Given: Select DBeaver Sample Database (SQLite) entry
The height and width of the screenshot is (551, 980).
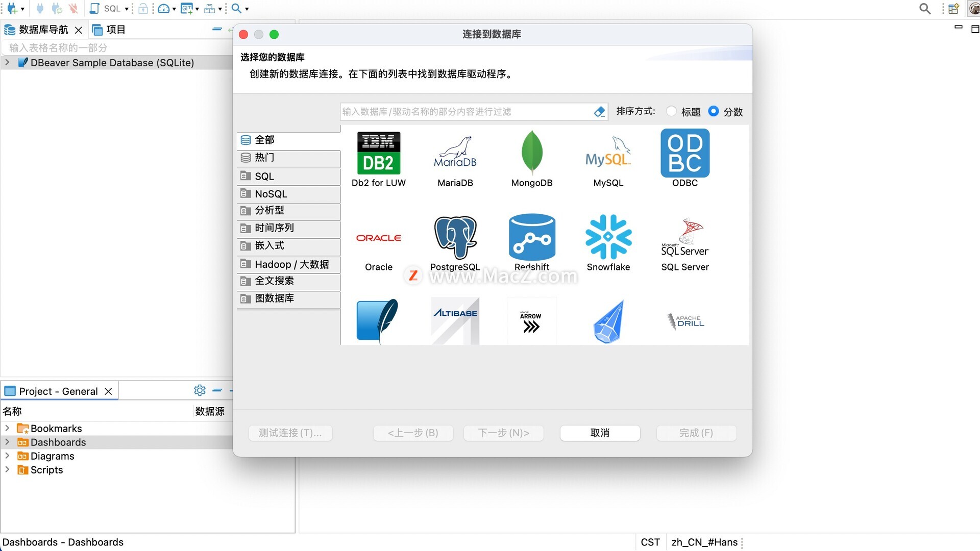Looking at the screenshot, I should click(112, 63).
